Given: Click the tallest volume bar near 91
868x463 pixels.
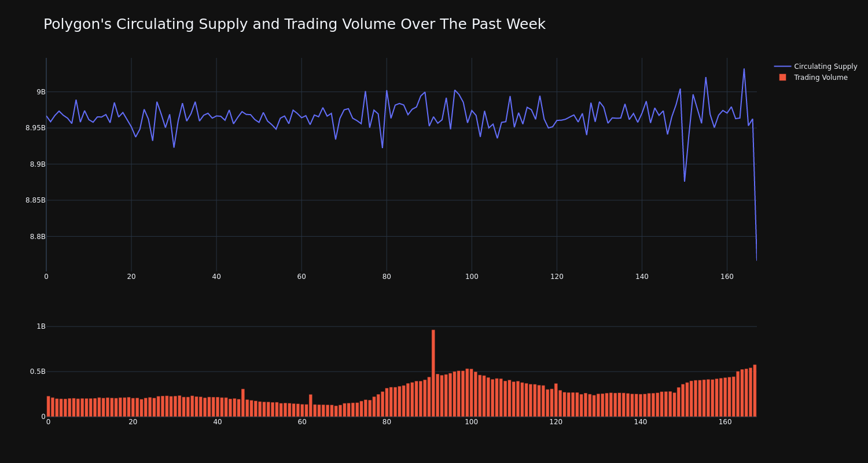Looking at the screenshot, I should (433, 373).
